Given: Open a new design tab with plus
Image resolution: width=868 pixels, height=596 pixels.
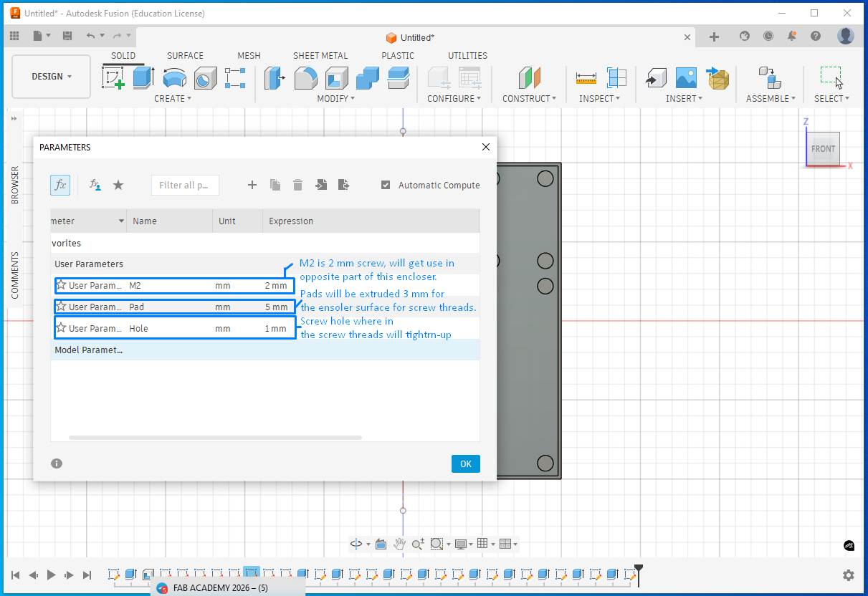Looking at the screenshot, I should point(714,37).
